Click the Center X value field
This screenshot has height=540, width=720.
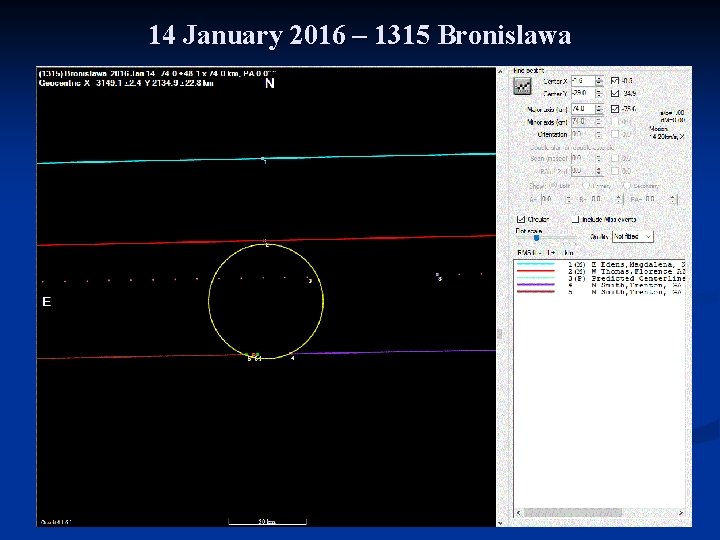(583, 81)
